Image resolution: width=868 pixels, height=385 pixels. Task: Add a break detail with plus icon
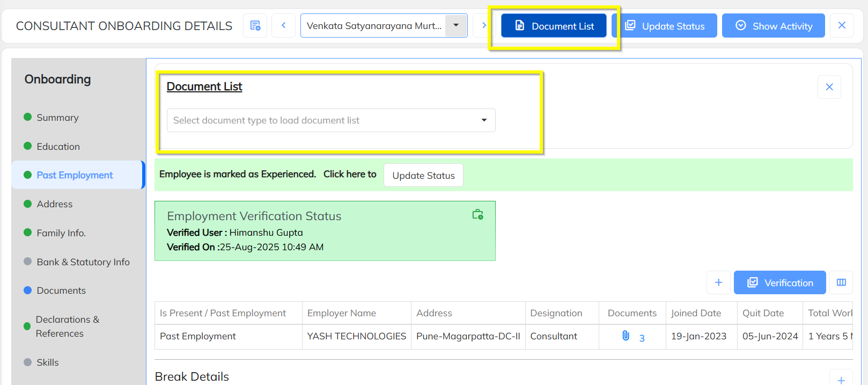[841, 380]
